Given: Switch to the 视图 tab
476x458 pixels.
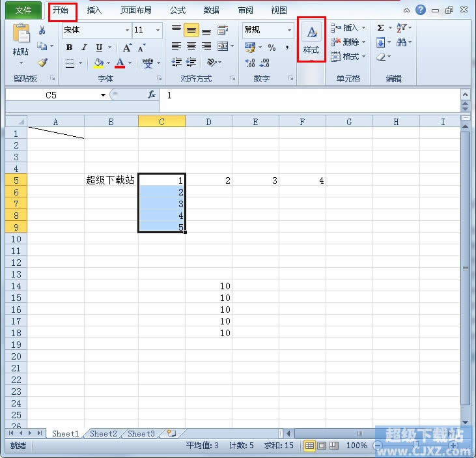Looking at the screenshot, I should click(x=279, y=10).
